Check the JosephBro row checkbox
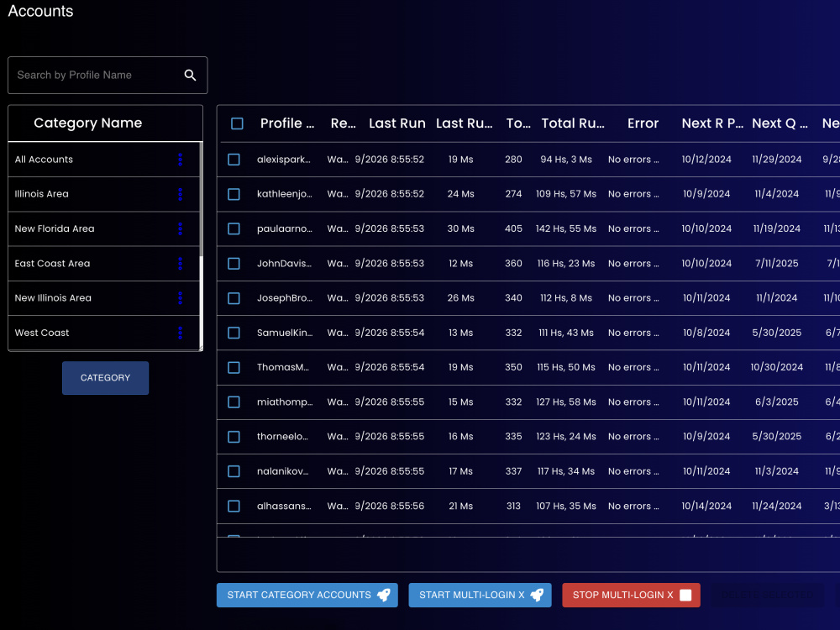Image resolution: width=840 pixels, height=630 pixels. [x=234, y=298]
